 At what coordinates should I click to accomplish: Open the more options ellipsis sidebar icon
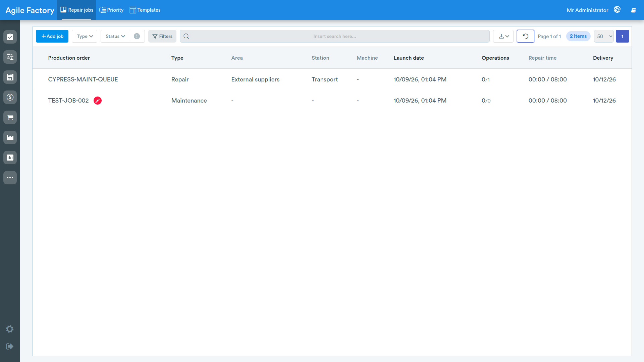coord(10,178)
